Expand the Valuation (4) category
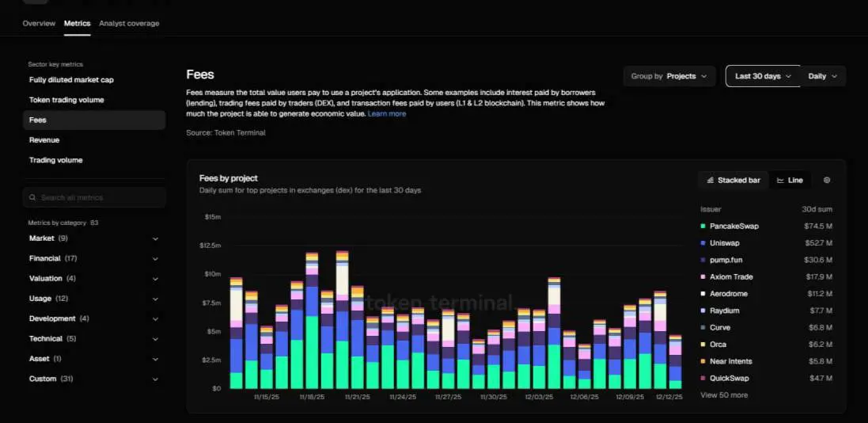The width and height of the screenshot is (868, 423). [93, 278]
